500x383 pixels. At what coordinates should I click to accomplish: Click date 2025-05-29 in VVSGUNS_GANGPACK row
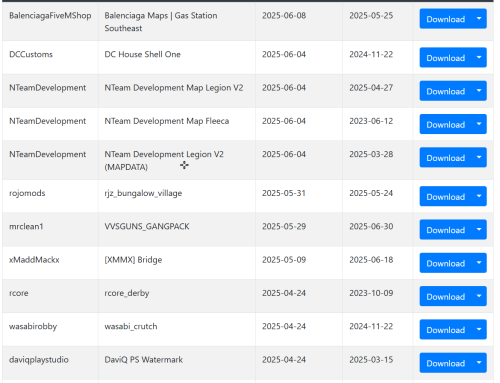(x=284, y=226)
